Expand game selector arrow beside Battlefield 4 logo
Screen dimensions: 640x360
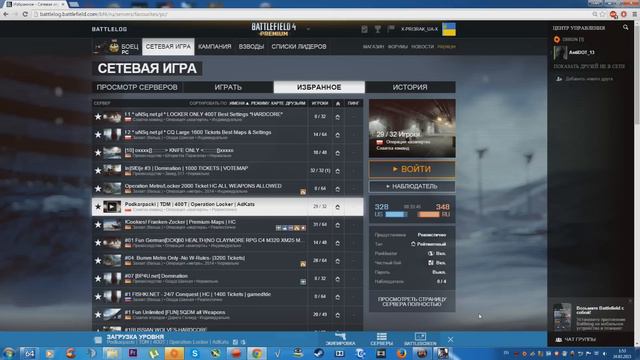pyautogui.click(x=308, y=29)
